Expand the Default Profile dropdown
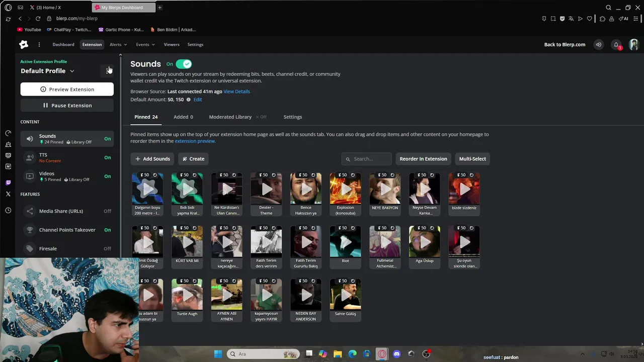Screen dimensions: 644x362 47,71
